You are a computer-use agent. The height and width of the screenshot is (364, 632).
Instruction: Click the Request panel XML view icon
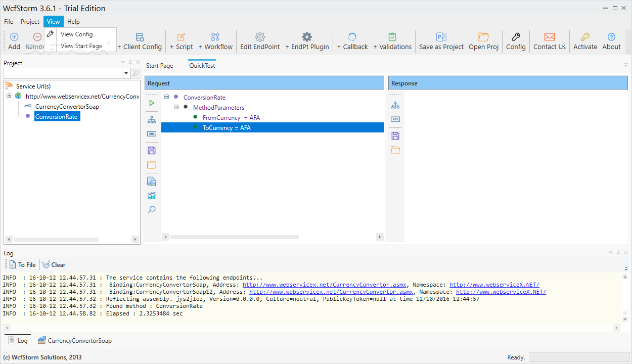tap(152, 134)
